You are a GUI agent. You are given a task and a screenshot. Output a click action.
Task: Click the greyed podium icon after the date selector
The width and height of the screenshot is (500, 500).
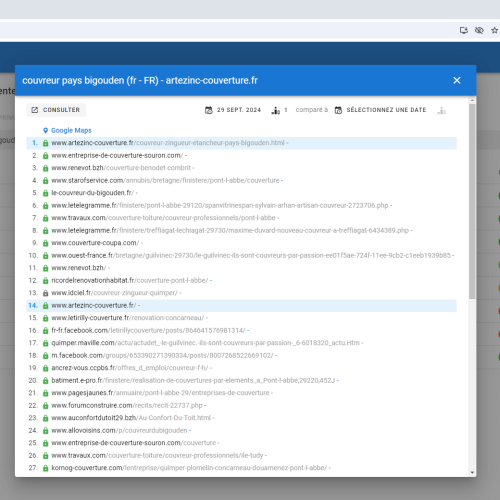442,110
